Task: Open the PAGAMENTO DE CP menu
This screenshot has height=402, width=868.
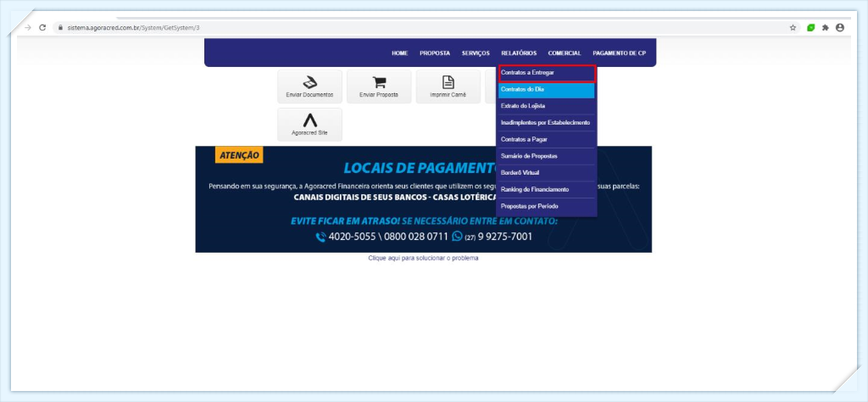Action: click(619, 53)
